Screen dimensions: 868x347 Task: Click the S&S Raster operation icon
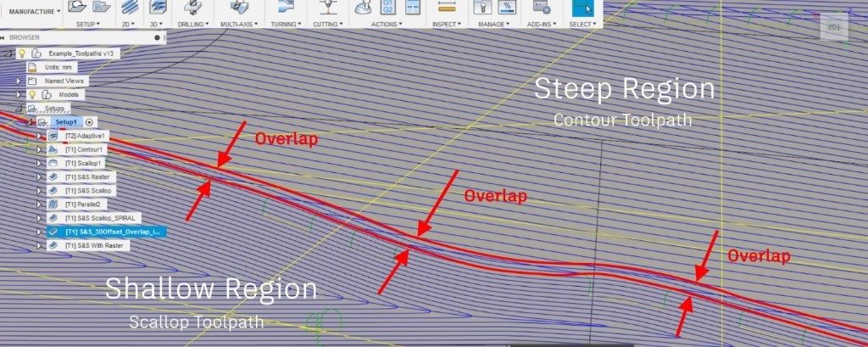(53, 176)
